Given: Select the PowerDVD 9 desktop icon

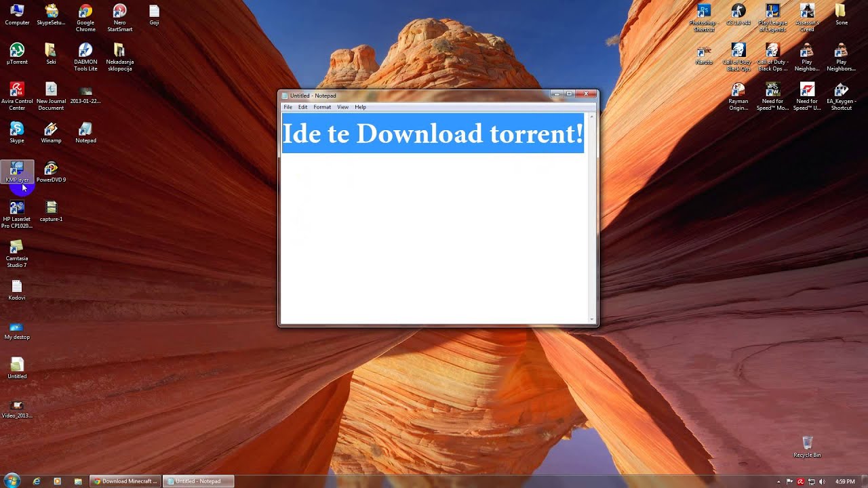Looking at the screenshot, I should click(51, 172).
